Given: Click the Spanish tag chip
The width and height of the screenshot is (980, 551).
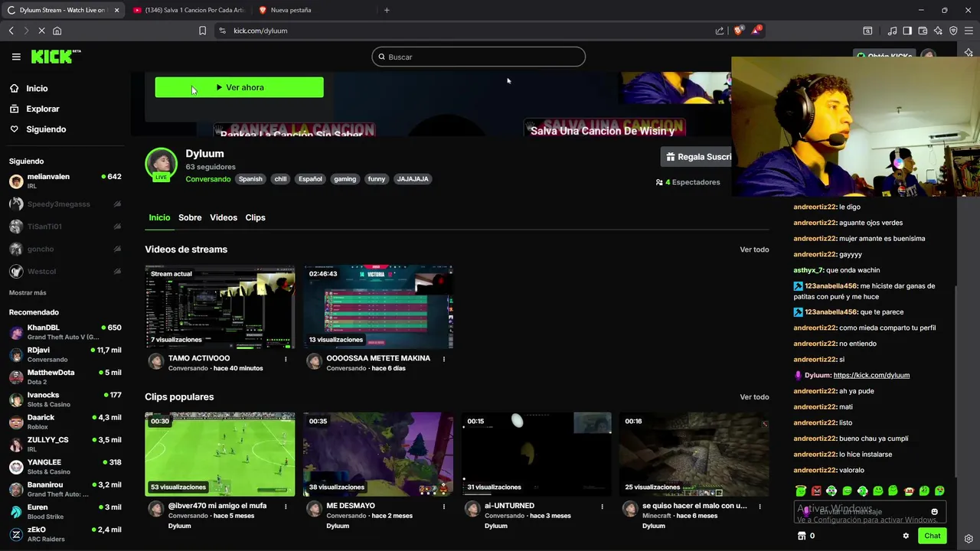Looking at the screenshot, I should 250,179.
